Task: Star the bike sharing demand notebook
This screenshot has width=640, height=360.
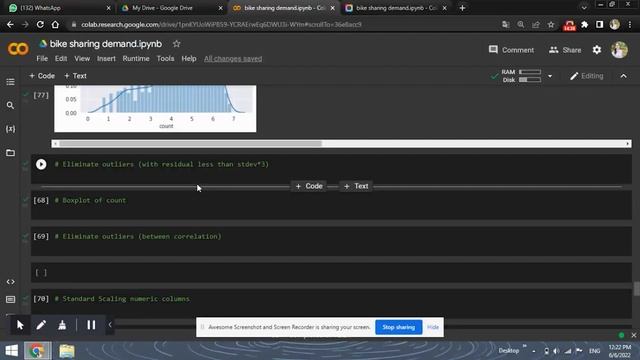Action: (176, 44)
